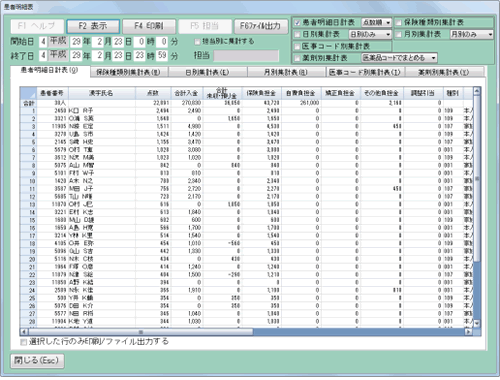Toggle the 患者明細日計表 checkbox
This screenshot has height=380, width=500.
297,23
